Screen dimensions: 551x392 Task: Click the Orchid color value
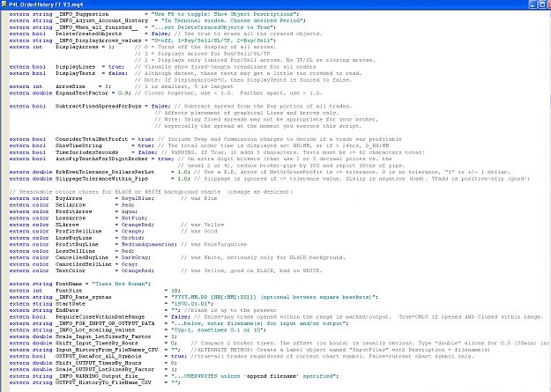(x=131, y=238)
